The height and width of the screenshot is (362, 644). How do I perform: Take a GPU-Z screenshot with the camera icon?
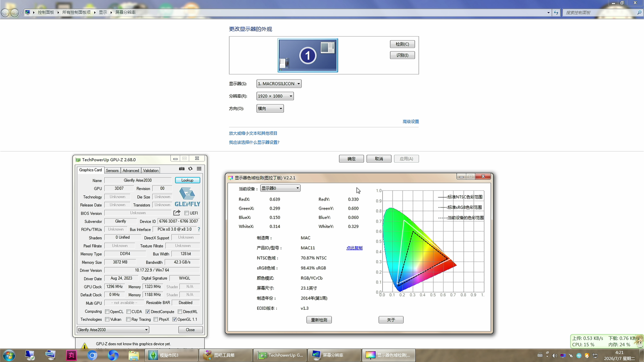point(182,169)
